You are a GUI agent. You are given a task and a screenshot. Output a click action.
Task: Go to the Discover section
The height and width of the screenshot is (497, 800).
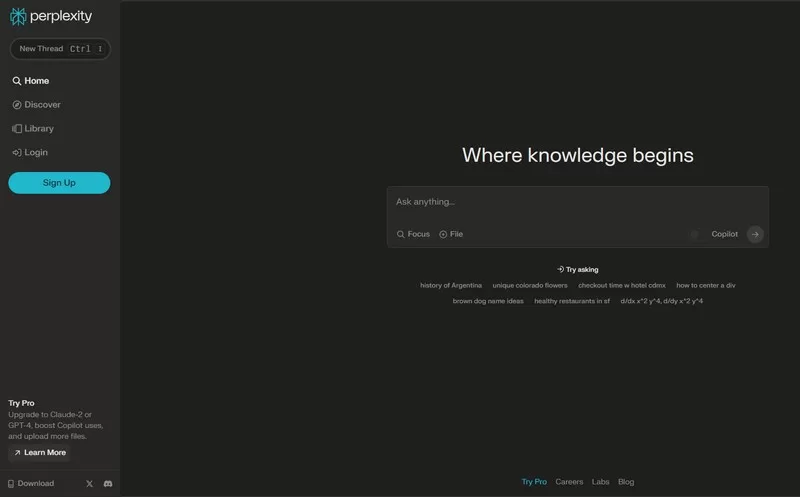tap(36, 105)
